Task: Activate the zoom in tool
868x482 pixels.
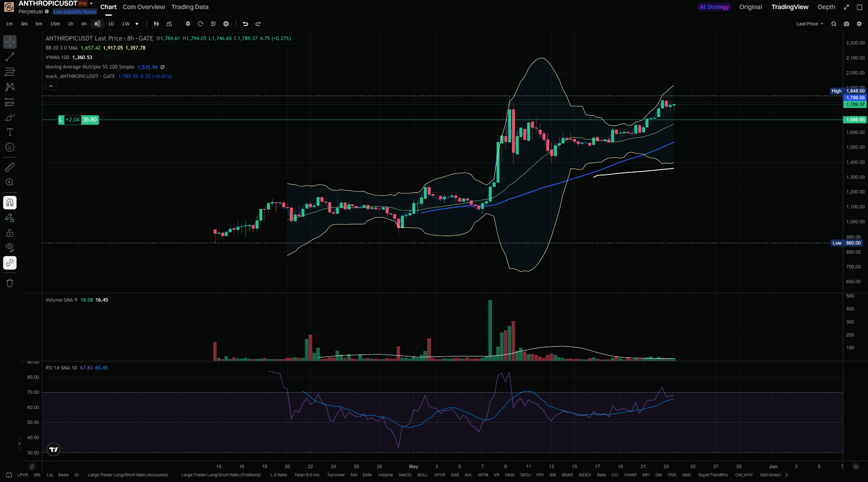Action: 10,182
